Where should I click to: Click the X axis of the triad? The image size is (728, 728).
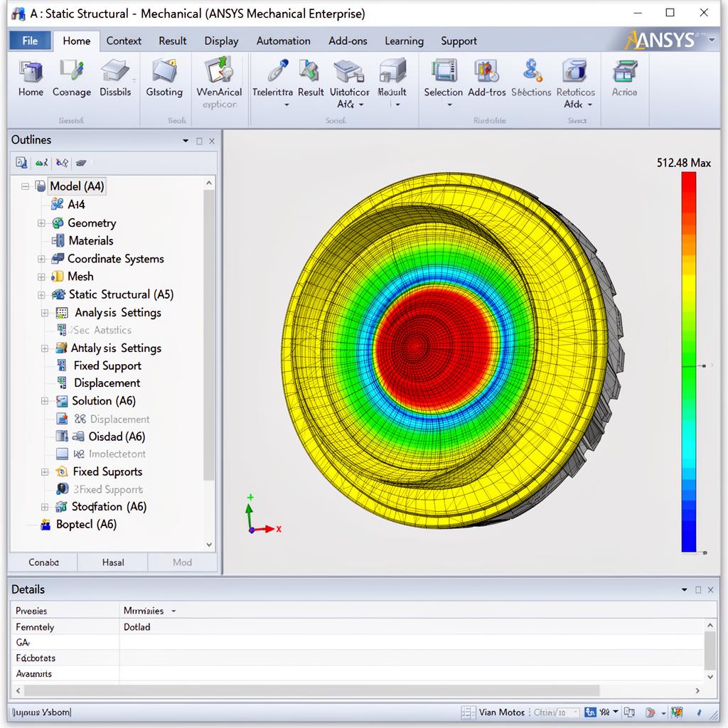point(266,529)
